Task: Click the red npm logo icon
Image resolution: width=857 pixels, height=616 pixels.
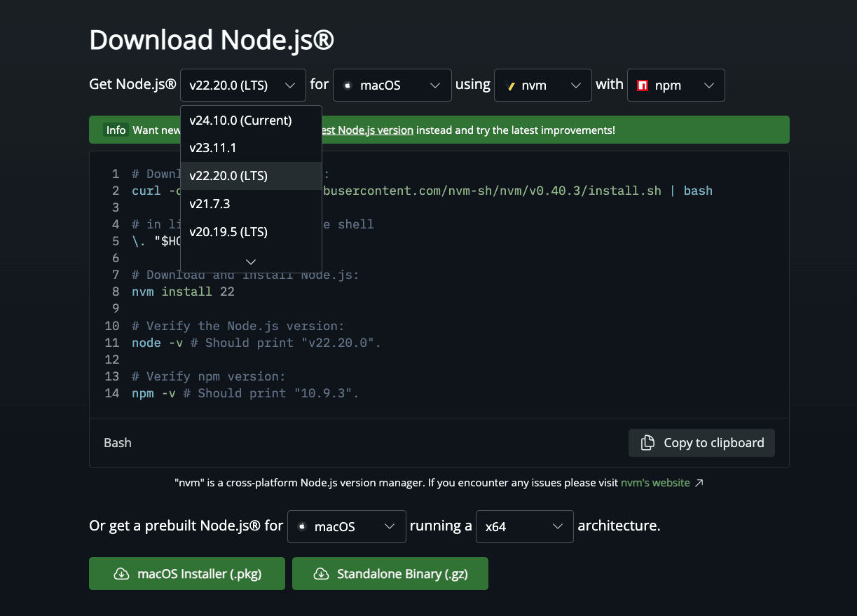Action: tap(643, 85)
